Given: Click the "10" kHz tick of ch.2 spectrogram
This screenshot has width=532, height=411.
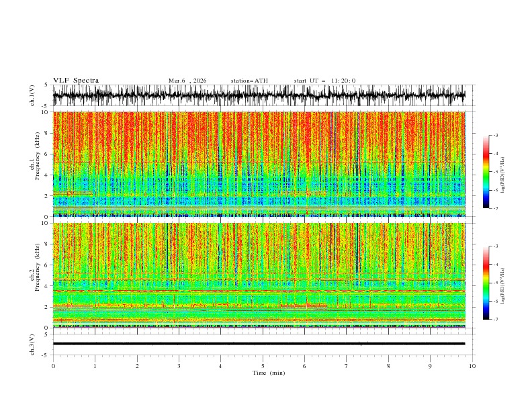Looking at the screenshot, I should 45,223.
